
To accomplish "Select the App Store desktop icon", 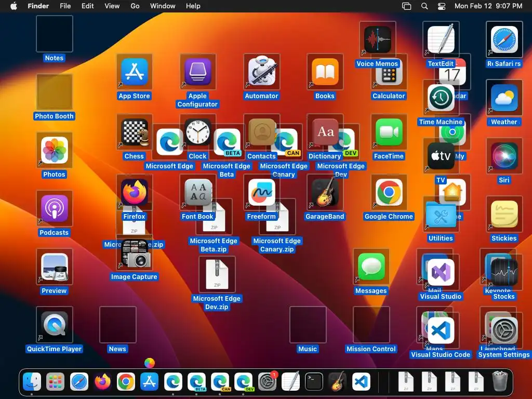I will (135, 72).
